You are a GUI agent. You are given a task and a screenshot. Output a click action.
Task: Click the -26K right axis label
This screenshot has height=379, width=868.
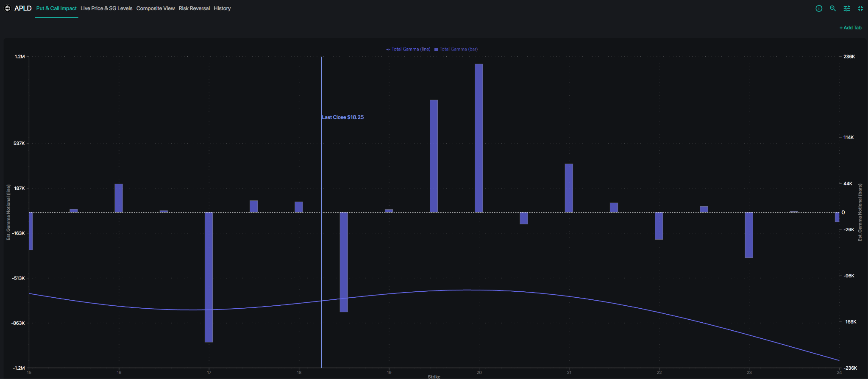[849, 230]
